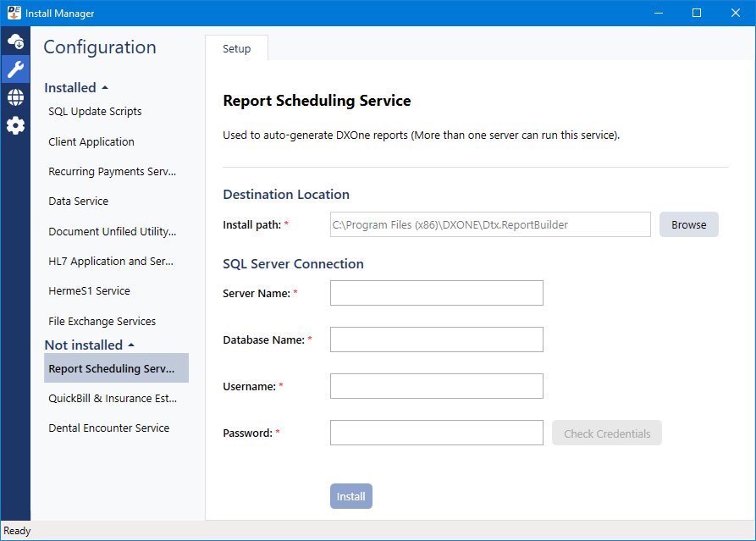Click the globe icon in the sidebar
This screenshot has height=541, width=756.
14,97
